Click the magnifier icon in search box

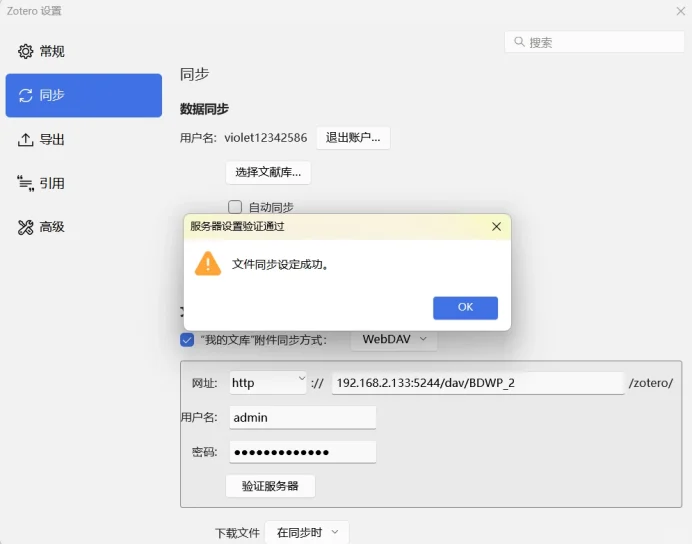click(x=519, y=42)
